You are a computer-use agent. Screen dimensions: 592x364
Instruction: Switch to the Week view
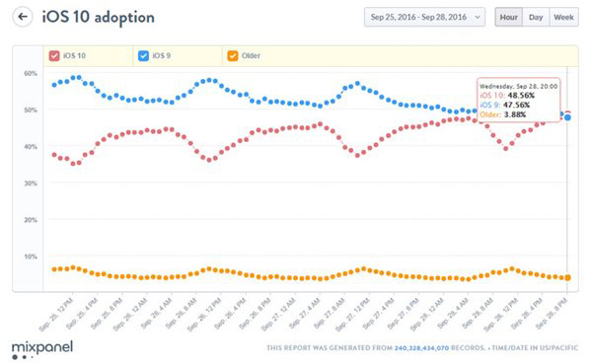(563, 17)
